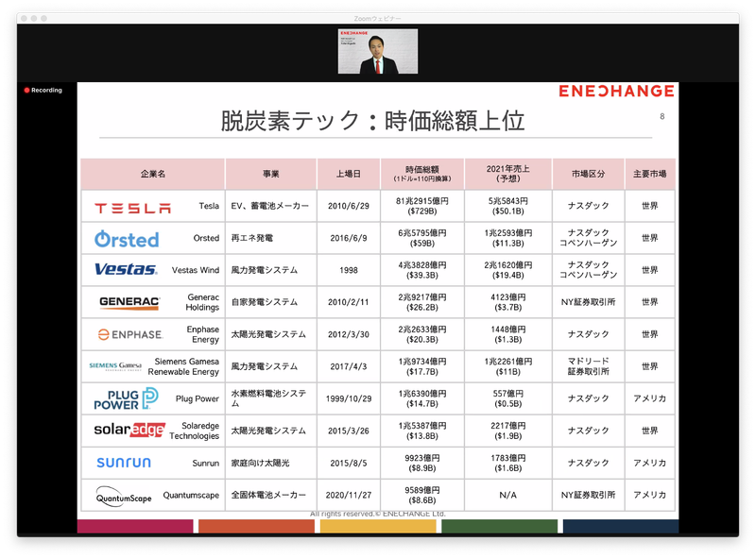Click the SolarEdge logo
This screenshot has width=756, height=558.
[x=129, y=430]
